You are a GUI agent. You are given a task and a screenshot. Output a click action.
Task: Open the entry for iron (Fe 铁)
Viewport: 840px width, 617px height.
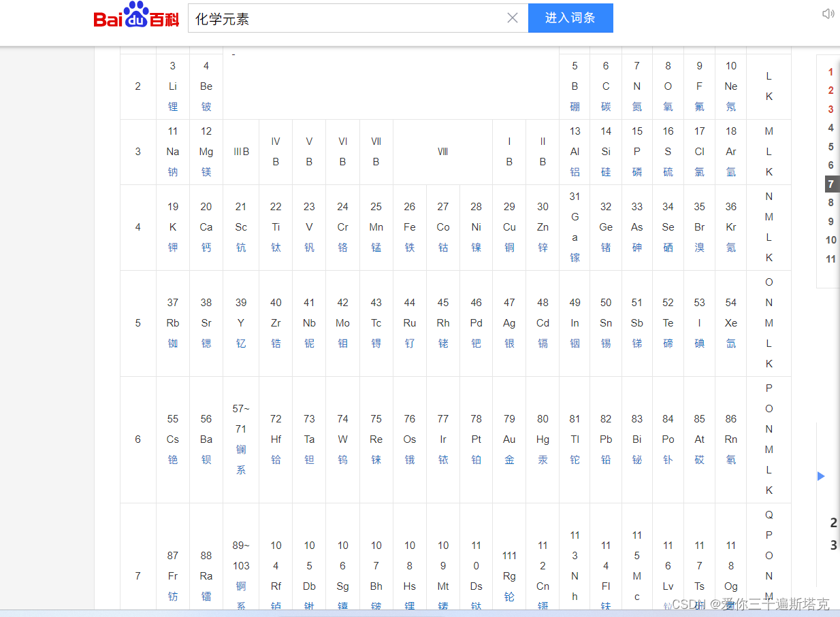(409, 227)
